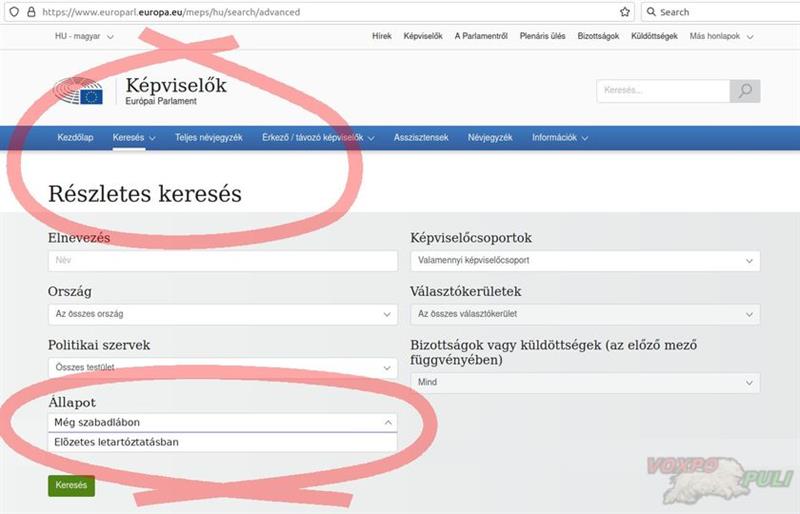The height and width of the screenshot is (514, 800).
Task: Open the Asszisztensek navigation item
Action: [x=421, y=138]
